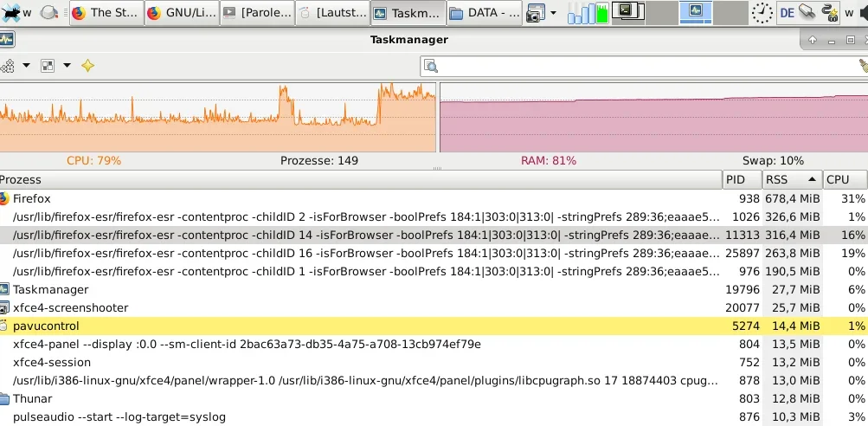Open dropdown arrow next to view grid icon
Viewport: 868px width, 426px height.
click(67, 65)
